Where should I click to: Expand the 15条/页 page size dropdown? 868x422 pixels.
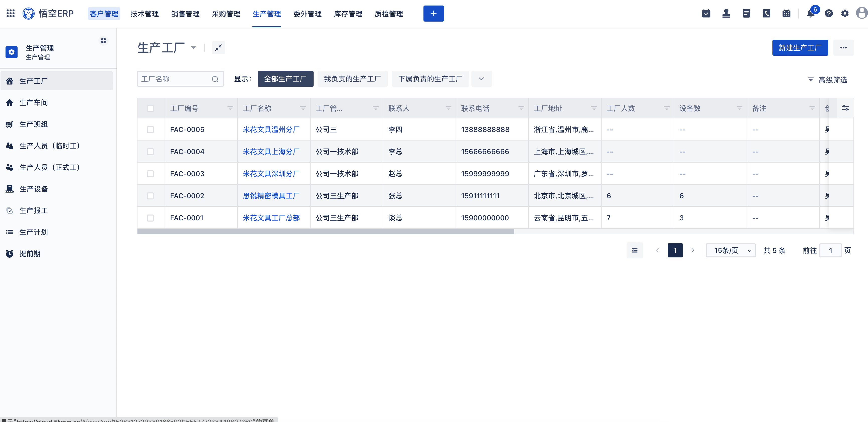[730, 250]
